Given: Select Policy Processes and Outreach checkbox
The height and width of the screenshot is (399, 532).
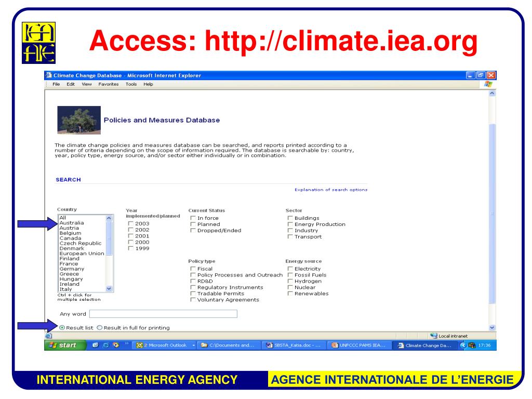Looking at the screenshot, I should tap(193, 275).
